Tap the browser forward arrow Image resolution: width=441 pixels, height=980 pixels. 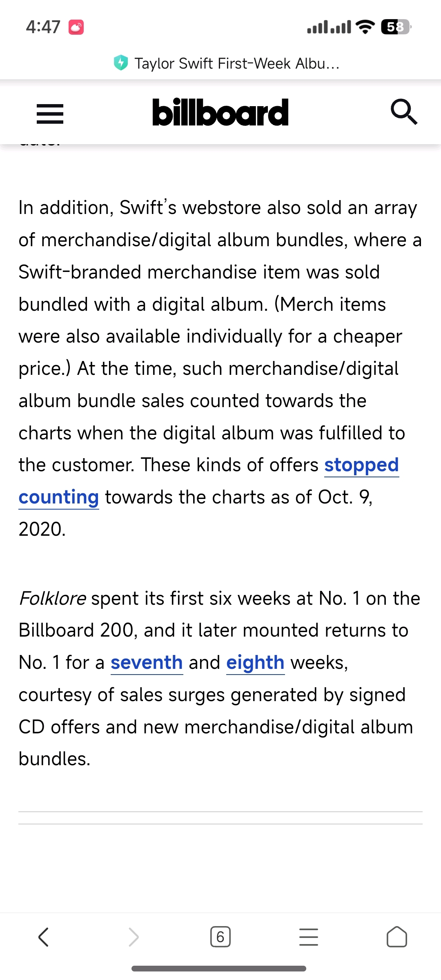pyautogui.click(x=134, y=937)
